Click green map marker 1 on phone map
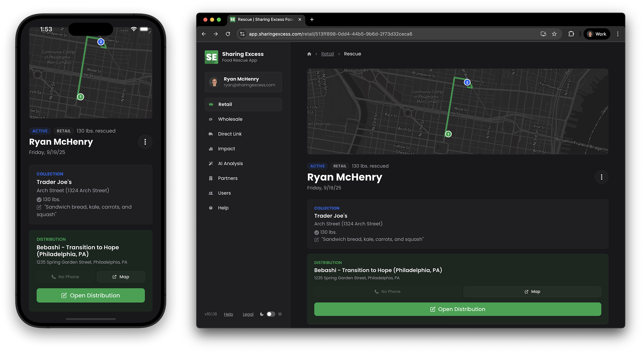This screenshot has width=644, height=353. click(x=80, y=97)
